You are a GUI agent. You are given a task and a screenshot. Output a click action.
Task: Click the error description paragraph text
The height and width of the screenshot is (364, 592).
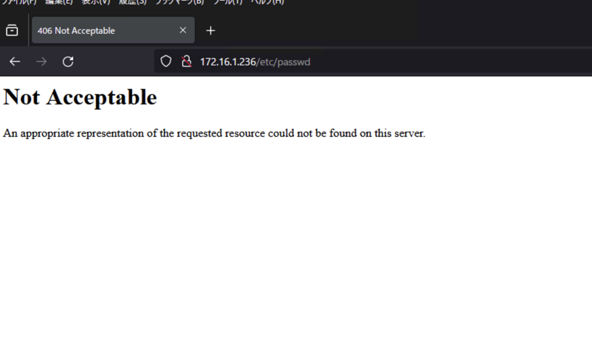tap(214, 133)
